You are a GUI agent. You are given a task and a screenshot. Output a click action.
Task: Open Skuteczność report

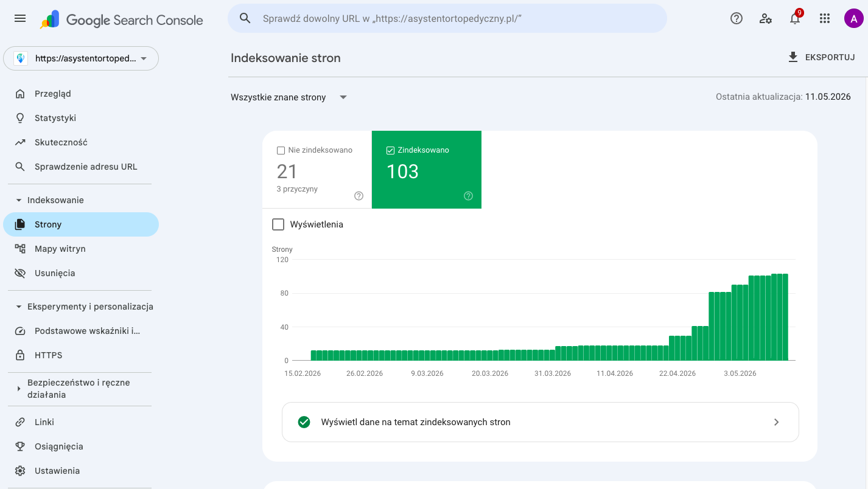(x=80, y=142)
